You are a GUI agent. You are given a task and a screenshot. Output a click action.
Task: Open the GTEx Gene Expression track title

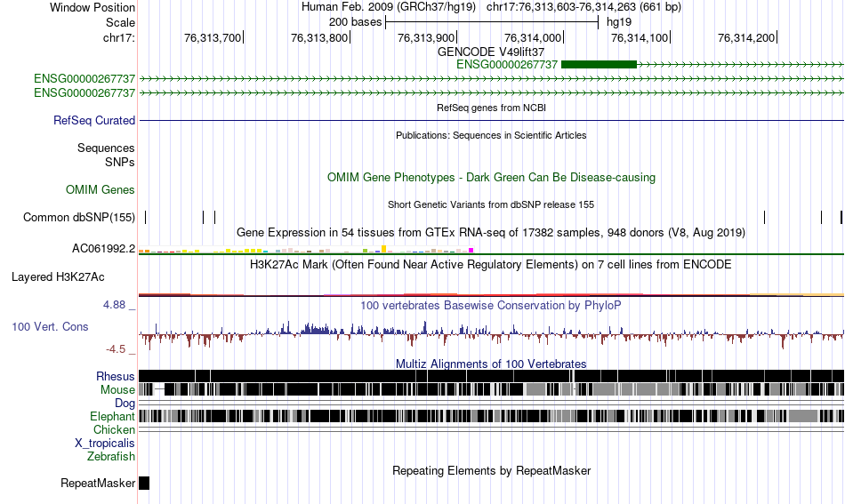point(491,233)
